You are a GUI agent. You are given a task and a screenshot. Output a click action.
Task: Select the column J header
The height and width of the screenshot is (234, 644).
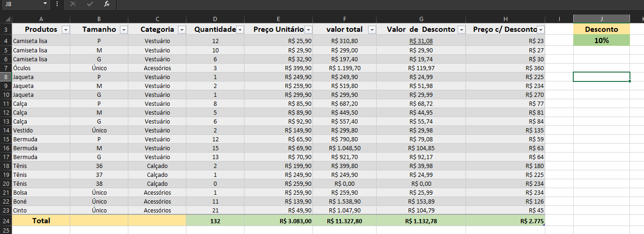(601, 19)
